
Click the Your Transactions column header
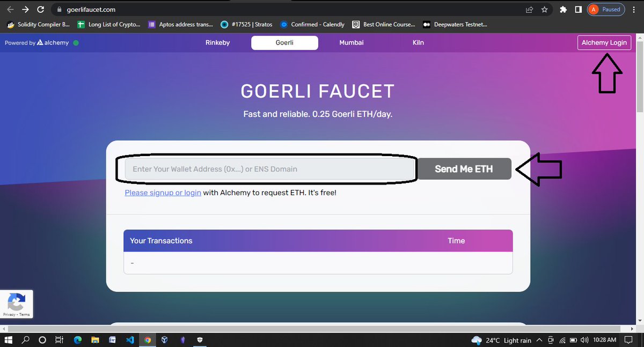click(161, 241)
